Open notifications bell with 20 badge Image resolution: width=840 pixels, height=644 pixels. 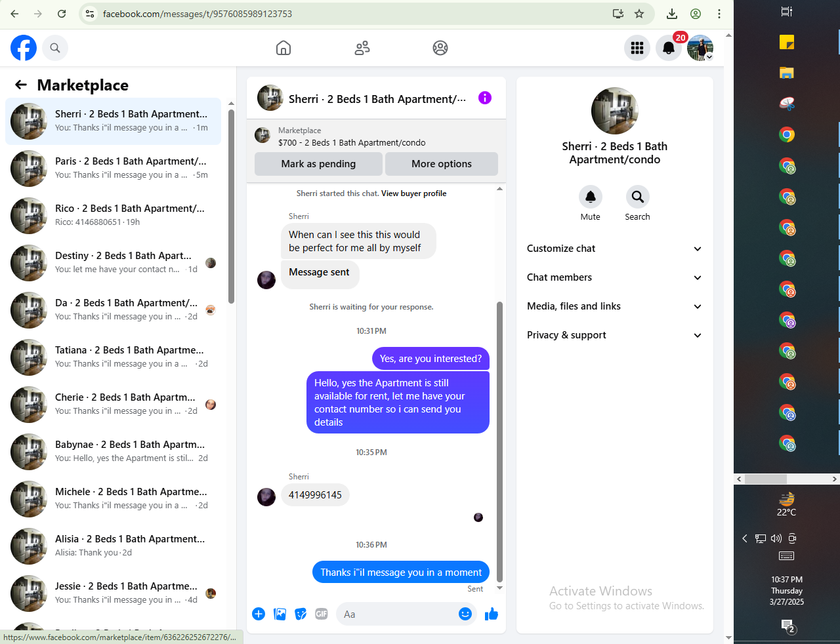(669, 48)
